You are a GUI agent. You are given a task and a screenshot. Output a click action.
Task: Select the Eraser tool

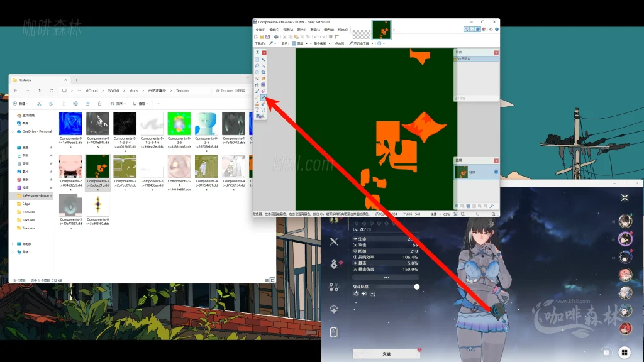point(264,91)
